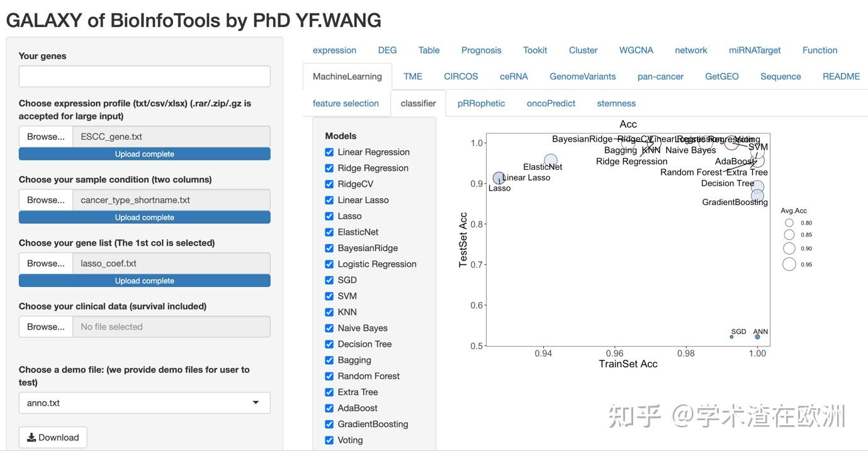Browse for an expression profile file

46,136
